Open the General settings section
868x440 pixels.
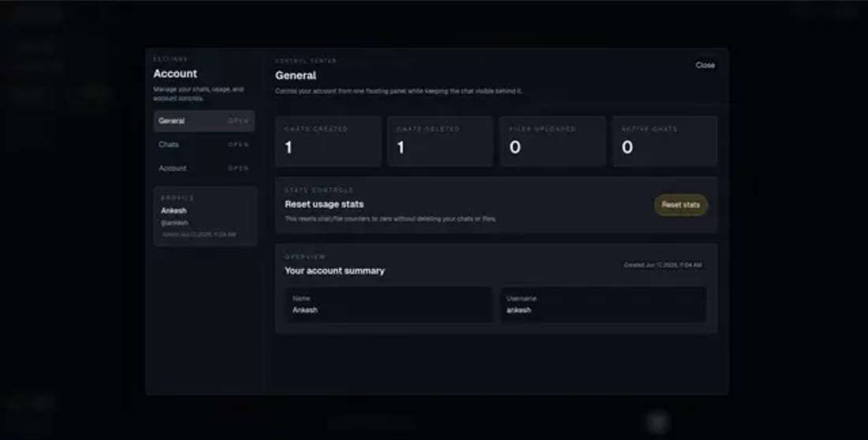[204, 121]
